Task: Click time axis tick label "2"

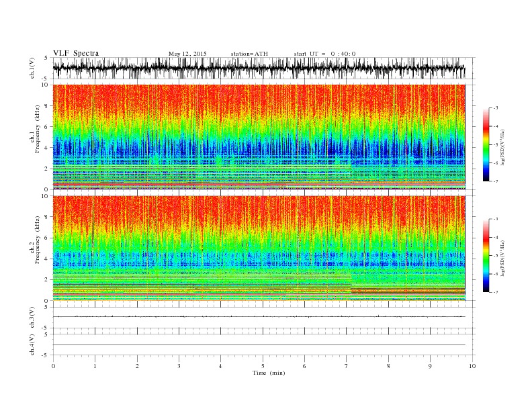Action: [x=137, y=366]
